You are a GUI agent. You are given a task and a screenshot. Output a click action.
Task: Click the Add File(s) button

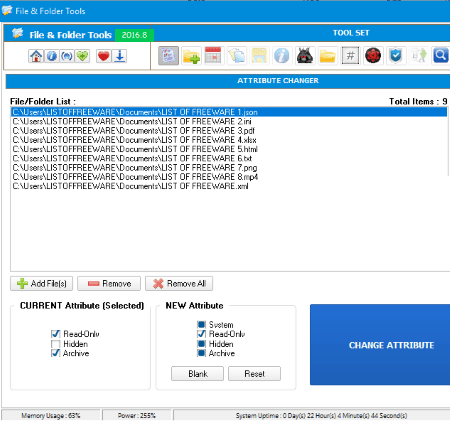click(41, 284)
